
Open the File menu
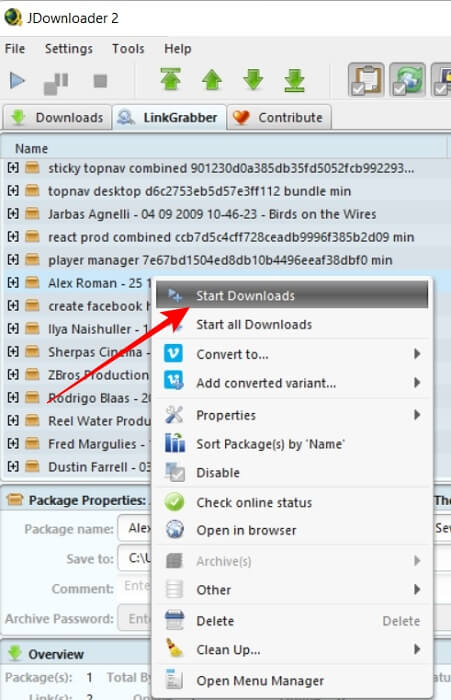click(15, 48)
